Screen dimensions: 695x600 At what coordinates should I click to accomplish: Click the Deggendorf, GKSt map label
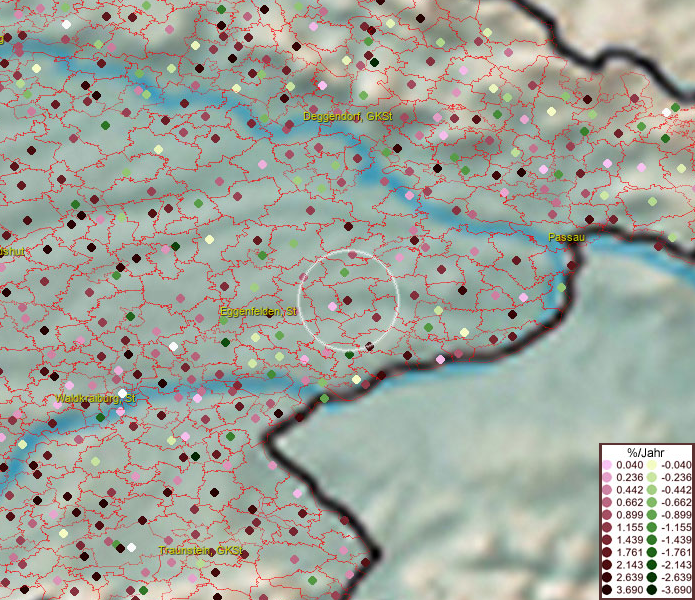pos(348,117)
